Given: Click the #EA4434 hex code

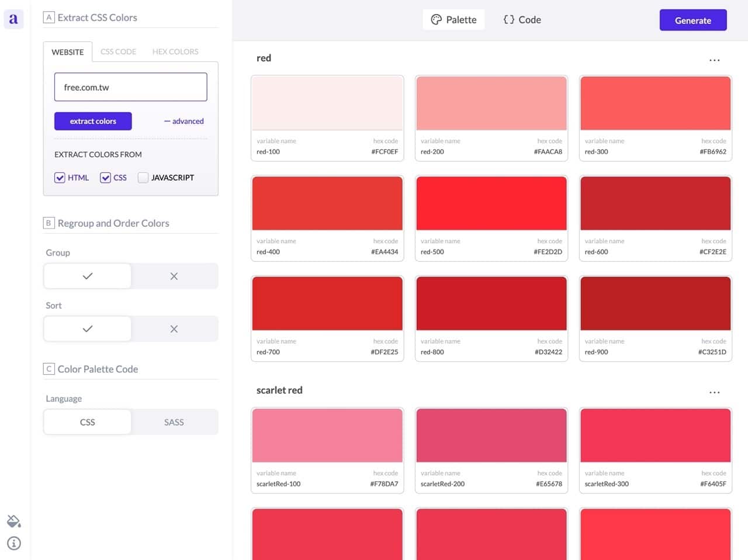Looking at the screenshot, I should 385,252.
